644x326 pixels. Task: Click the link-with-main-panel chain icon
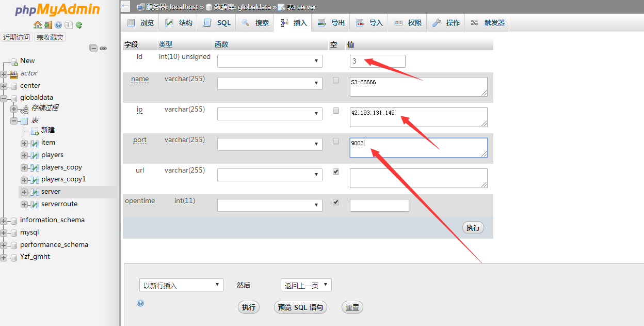tap(103, 48)
